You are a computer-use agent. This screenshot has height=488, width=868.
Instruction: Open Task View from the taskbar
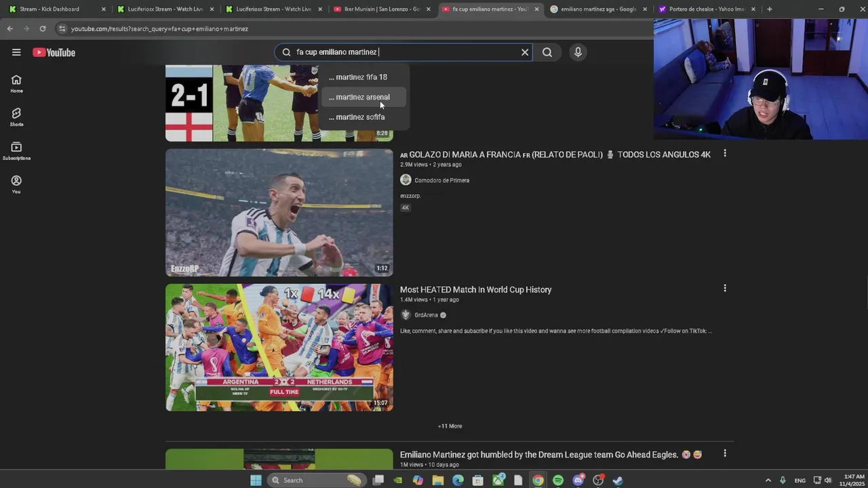378,481
